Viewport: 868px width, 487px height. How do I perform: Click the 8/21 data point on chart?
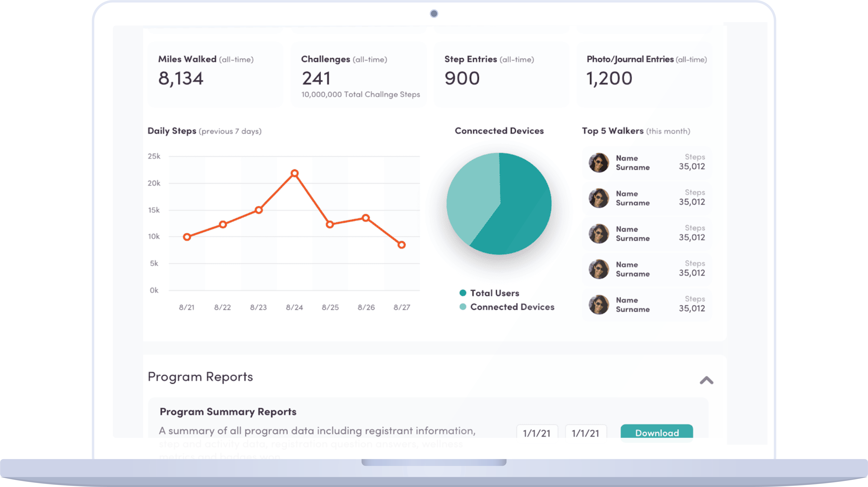pyautogui.click(x=187, y=237)
